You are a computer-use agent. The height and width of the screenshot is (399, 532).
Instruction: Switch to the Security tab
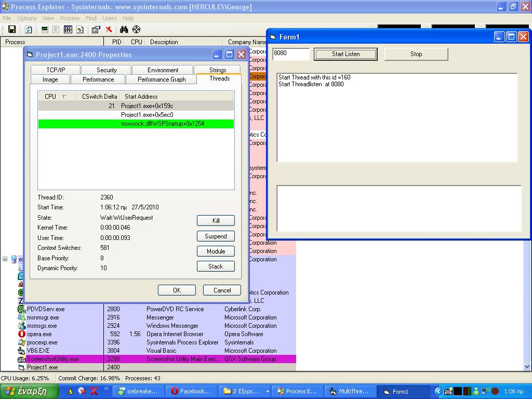point(107,70)
